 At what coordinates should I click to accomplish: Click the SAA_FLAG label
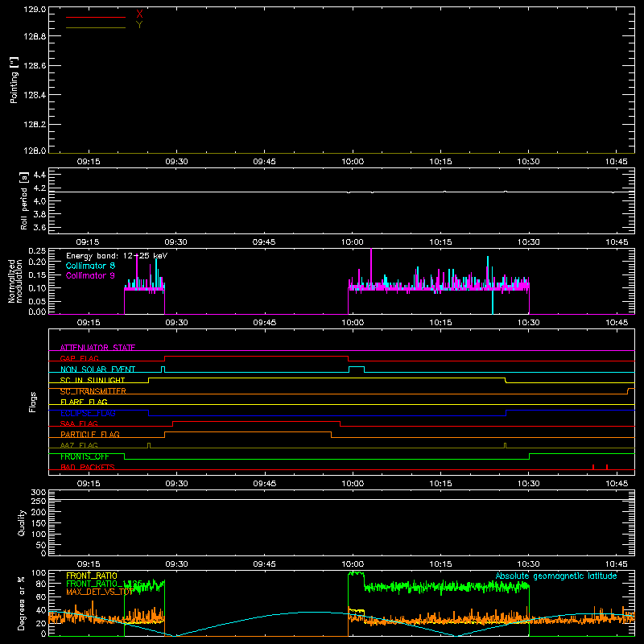[x=79, y=423]
